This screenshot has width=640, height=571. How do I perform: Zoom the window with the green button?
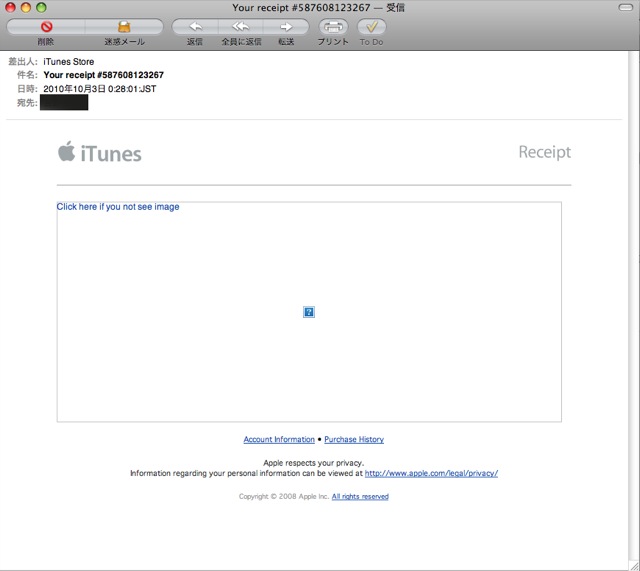(x=41, y=7)
